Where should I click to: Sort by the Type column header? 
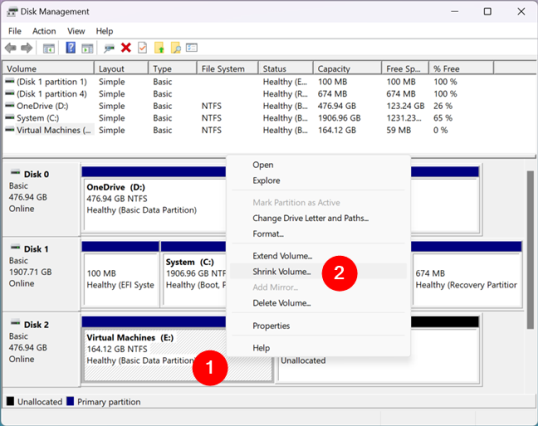tap(173, 69)
